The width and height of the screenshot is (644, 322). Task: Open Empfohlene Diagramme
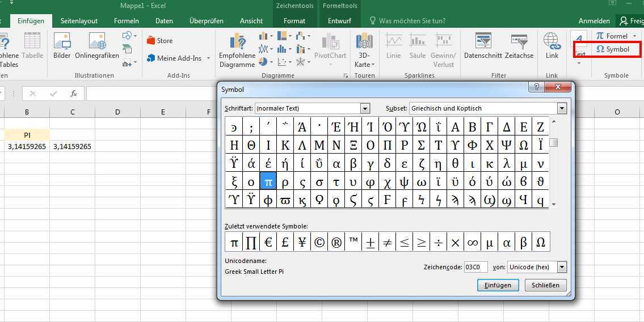[237, 50]
